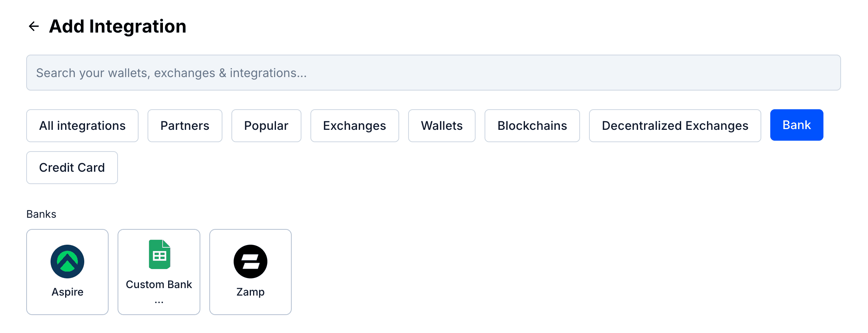Click the Aspire label text
The width and height of the screenshot is (868, 333).
pos(67,292)
